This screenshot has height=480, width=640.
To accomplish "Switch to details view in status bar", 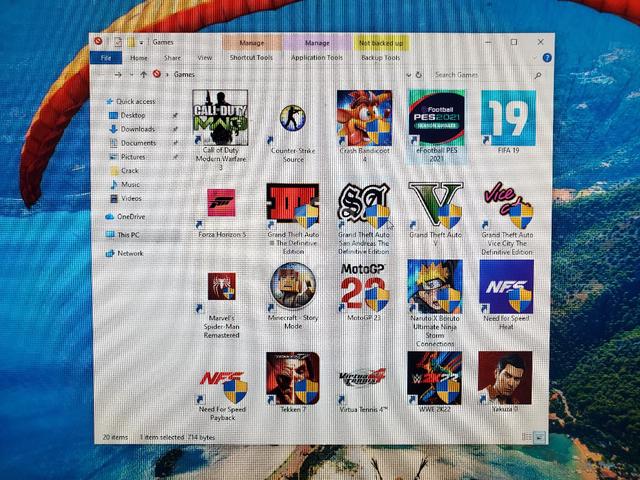I will (x=527, y=437).
